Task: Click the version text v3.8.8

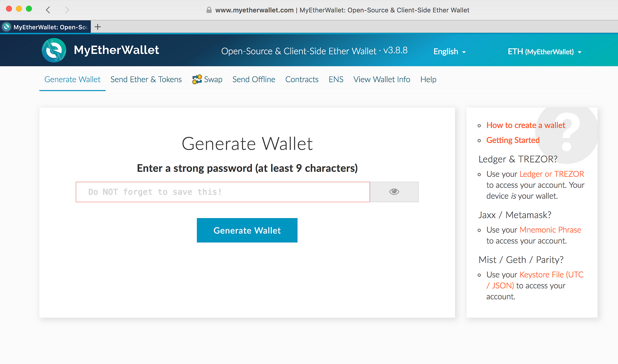Action: click(x=395, y=50)
